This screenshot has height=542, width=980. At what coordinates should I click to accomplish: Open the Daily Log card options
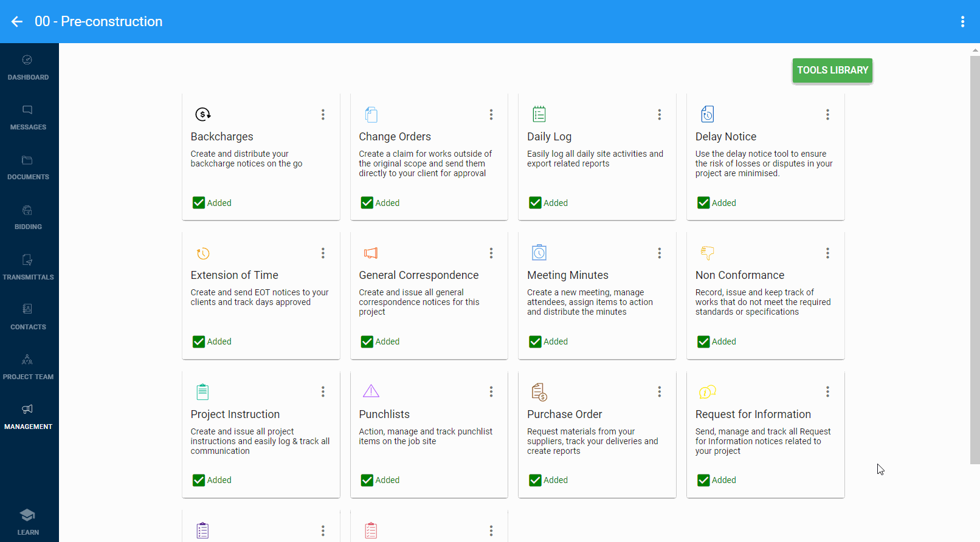click(x=659, y=114)
